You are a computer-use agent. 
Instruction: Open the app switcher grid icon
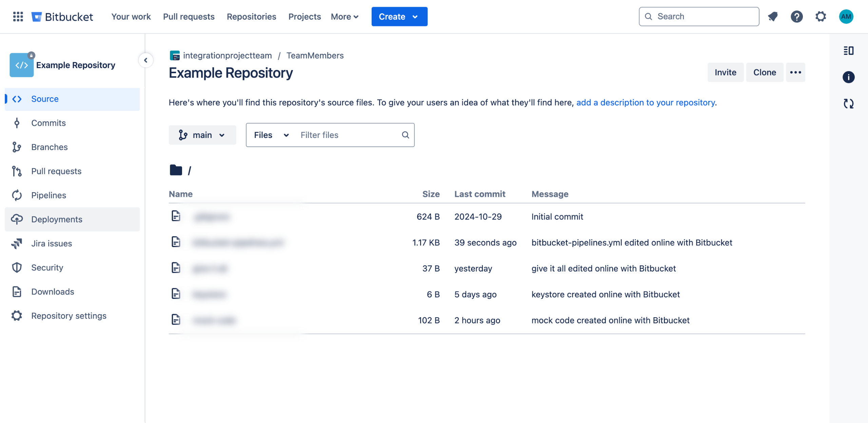point(18,16)
